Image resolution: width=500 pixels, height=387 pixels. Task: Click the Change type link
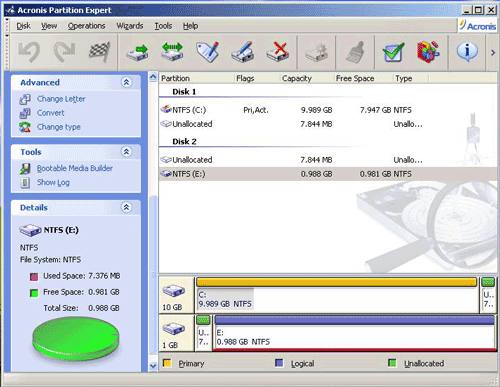coord(59,127)
